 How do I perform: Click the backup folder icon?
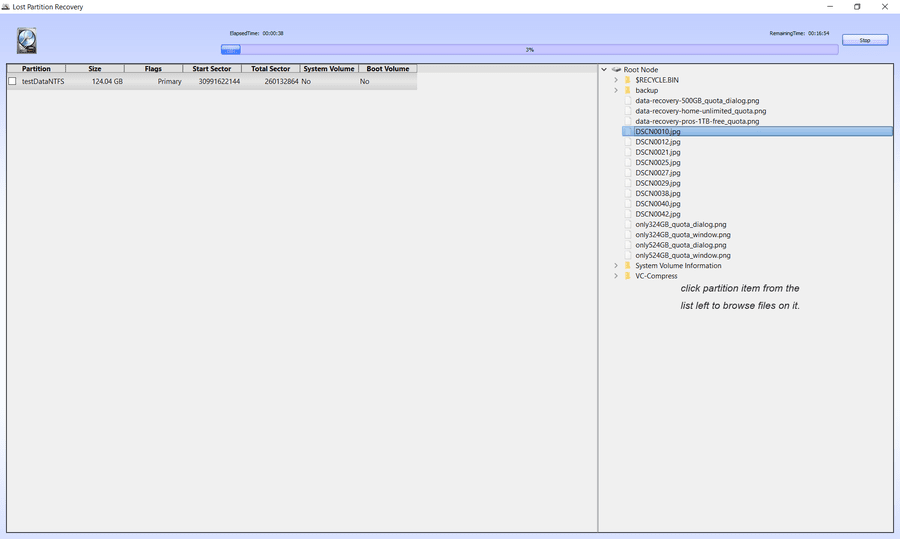coord(628,90)
